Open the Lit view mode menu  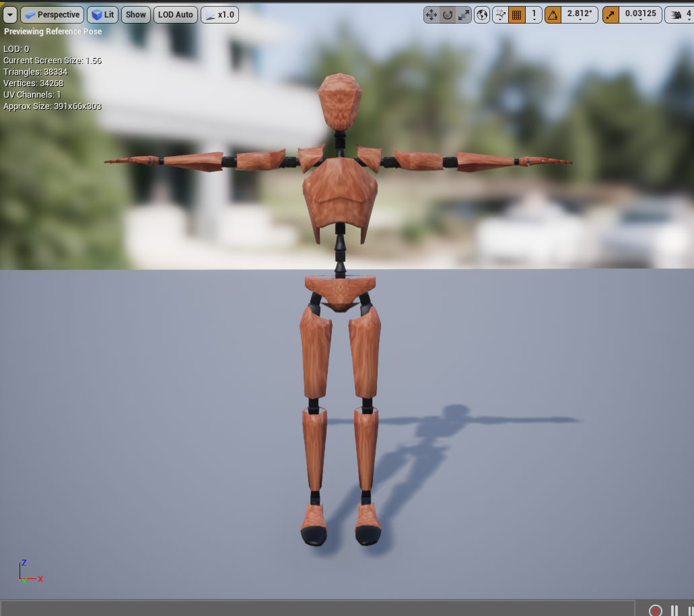[103, 15]
